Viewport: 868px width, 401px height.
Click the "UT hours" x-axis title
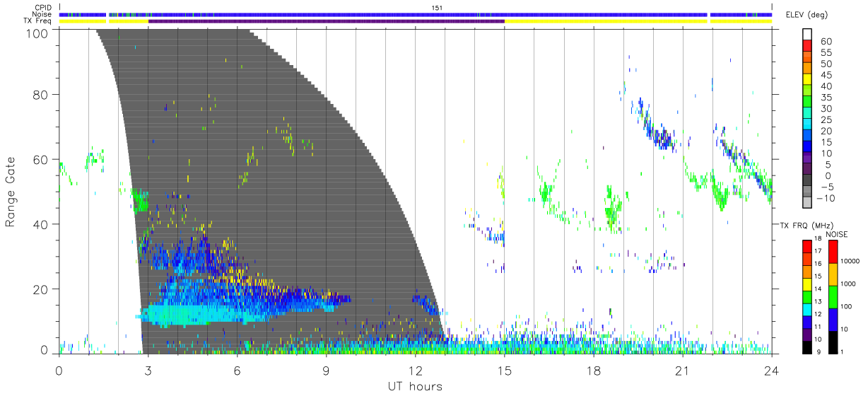[x=415, y=387]
